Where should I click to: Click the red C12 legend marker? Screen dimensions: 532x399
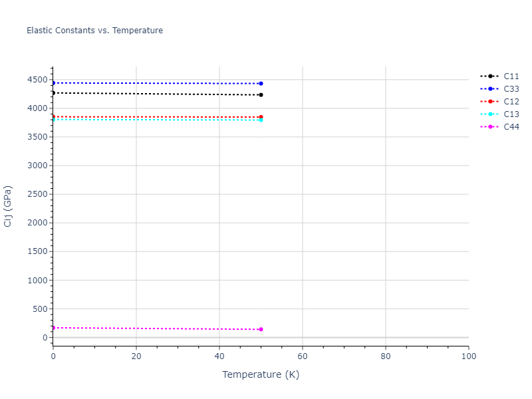(490, 102)
